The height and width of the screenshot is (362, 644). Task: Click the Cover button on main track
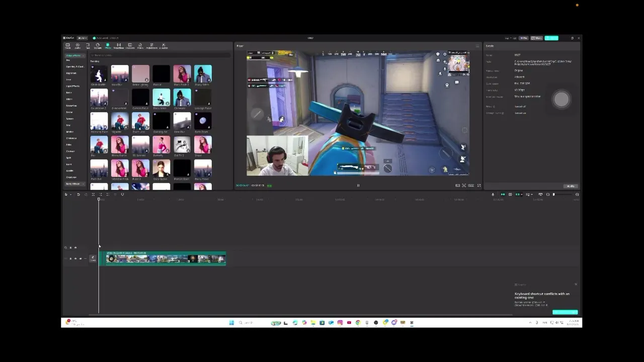pos(93,258)
